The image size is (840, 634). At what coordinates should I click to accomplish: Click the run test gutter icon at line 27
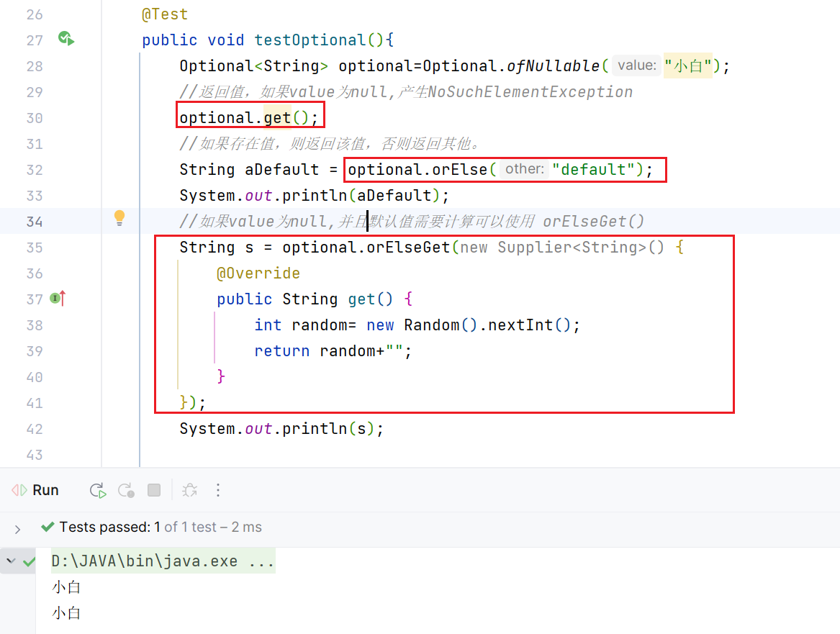pyautogui.click(x=66, y=39)
